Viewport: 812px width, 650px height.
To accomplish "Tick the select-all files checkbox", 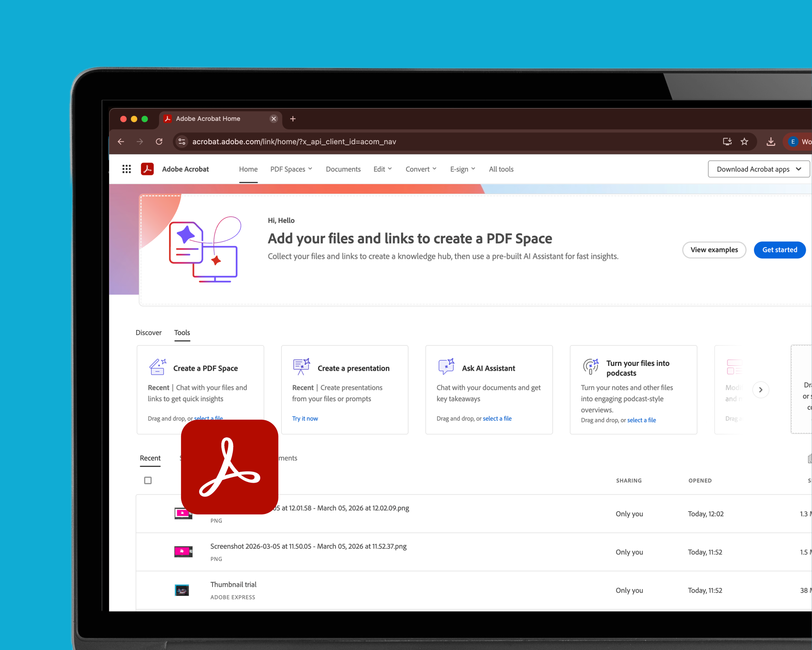I will (148, 480).
